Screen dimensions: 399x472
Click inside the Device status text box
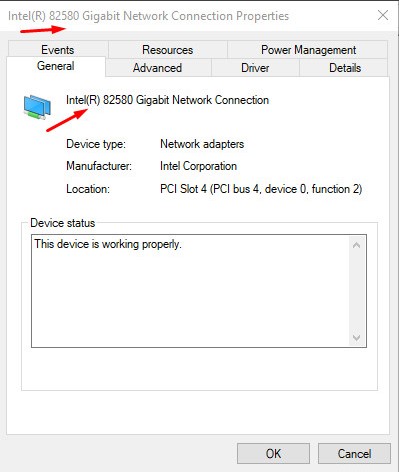191,291
